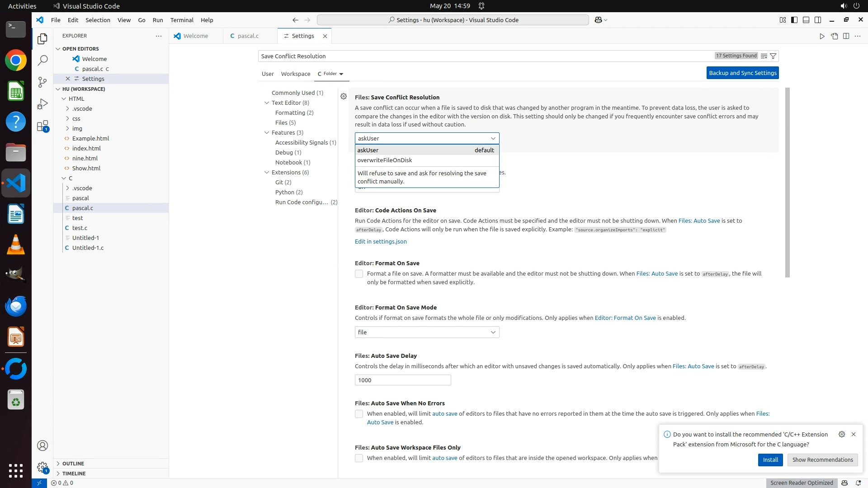Open the Accounts icon in activity bar
The width and height of the screenshot is (868, 488).
(42, 446)
